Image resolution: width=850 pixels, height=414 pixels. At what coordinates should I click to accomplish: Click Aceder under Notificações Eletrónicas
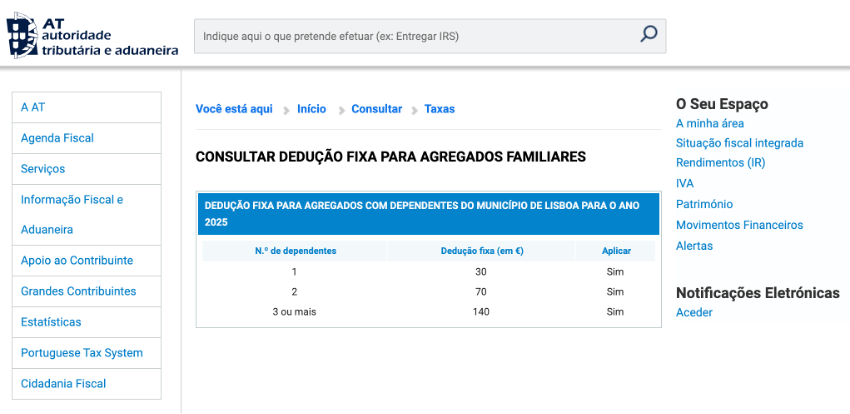[x=694, y=313]
